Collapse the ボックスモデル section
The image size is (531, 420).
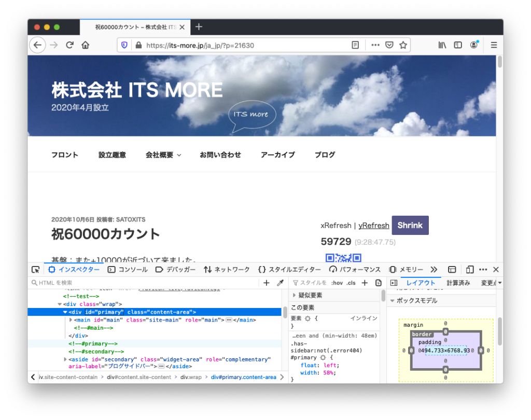[393, 301]
